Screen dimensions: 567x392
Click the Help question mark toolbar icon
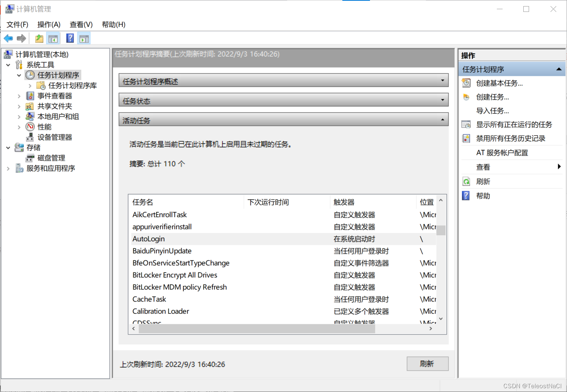(x=70, y=38)
